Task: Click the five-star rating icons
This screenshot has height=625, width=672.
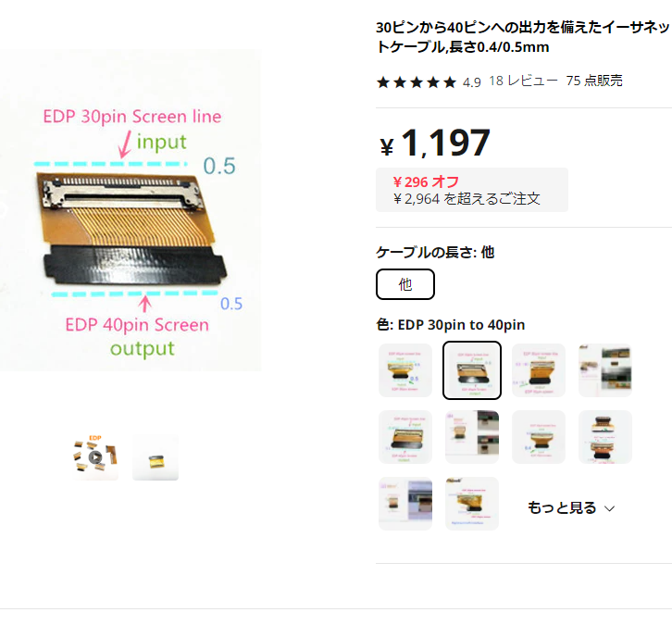Action: tap(417, 81)
